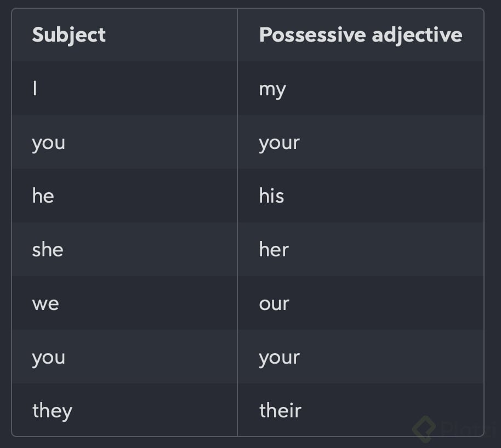The height and width of the screenshot is (448, 501).
Task: Select the 'your' cell just above 'their'
Action: 280,357
